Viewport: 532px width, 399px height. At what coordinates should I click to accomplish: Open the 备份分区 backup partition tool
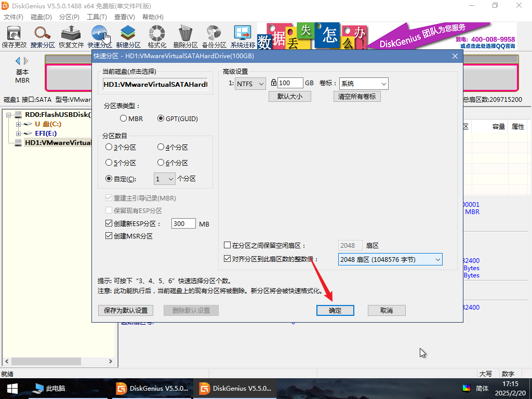coord(214,37)
